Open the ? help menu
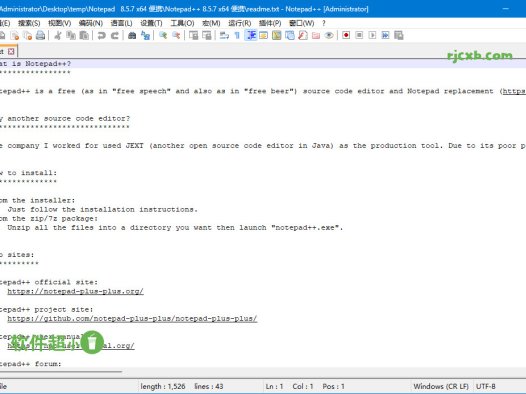The width and height of the screenshot is (526, 394). click(x=324, y=23)
